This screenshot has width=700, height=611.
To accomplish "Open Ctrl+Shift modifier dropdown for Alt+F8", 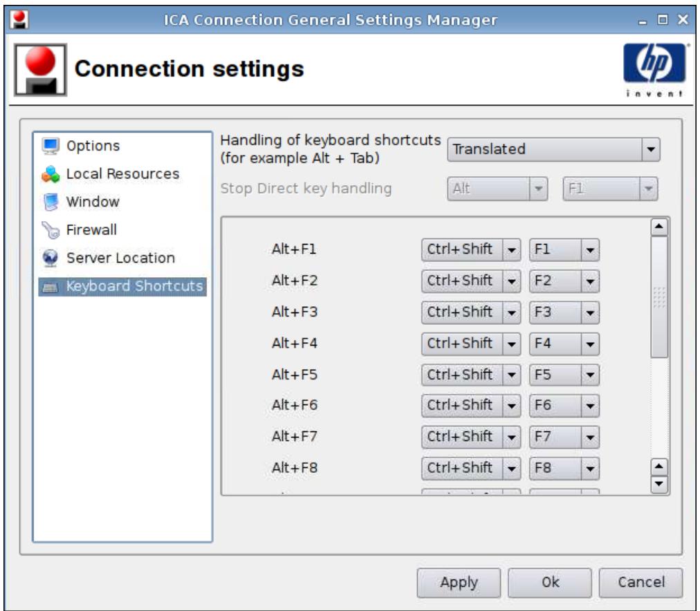I will (x=471, y=469).
